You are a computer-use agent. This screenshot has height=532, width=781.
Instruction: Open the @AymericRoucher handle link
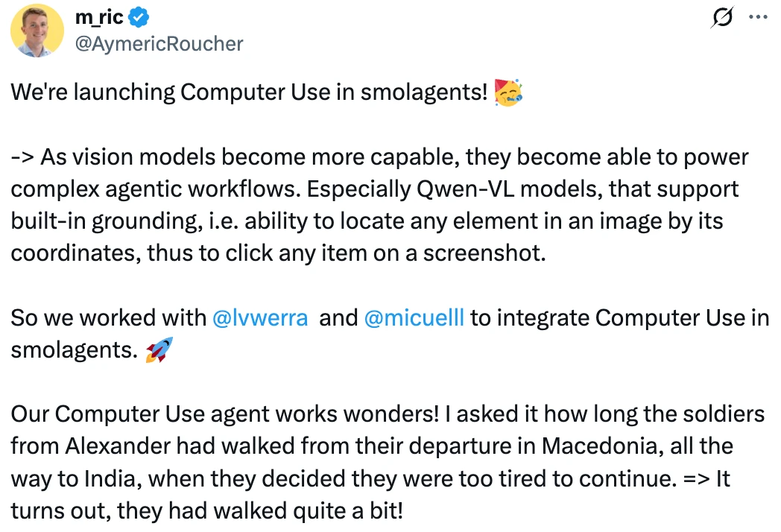click(159, 44)
